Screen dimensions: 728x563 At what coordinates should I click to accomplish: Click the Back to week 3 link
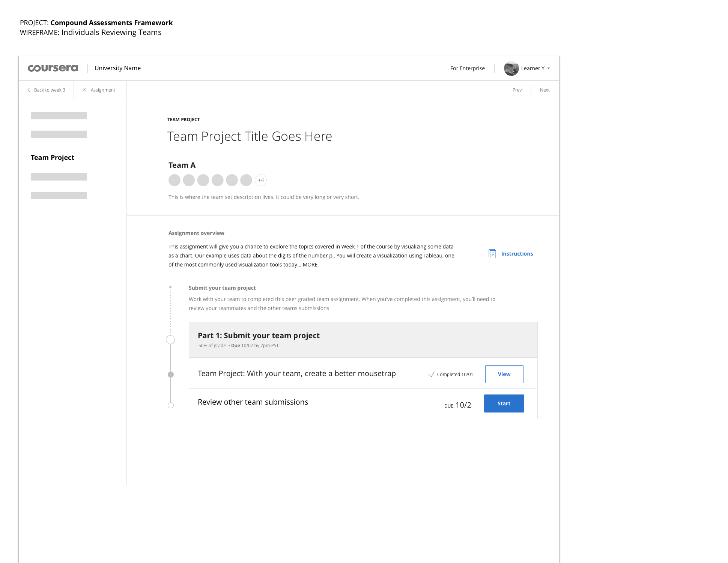(50, 90)
